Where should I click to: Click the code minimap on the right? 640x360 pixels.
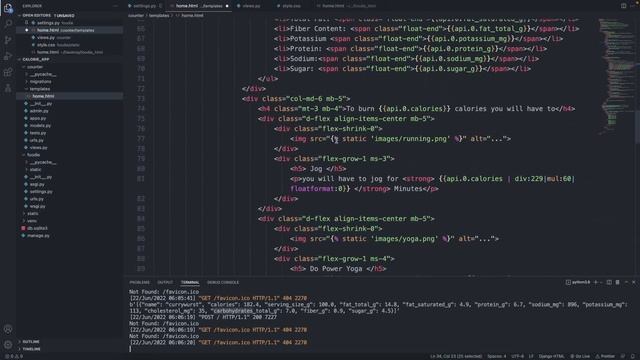tap(616, 76)
